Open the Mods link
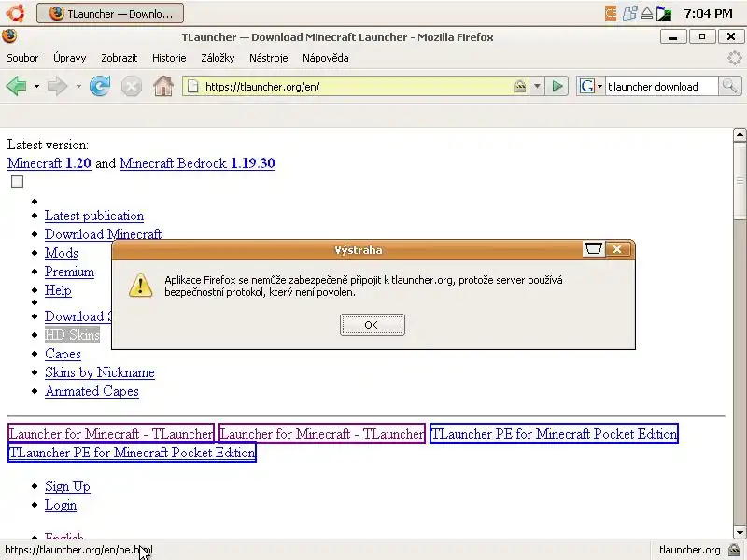 (61, 253)
